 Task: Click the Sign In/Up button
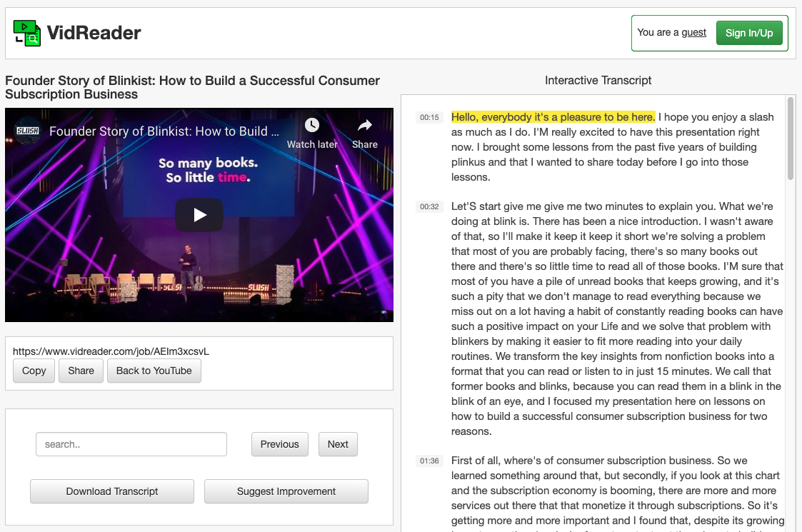click(x=749, y=34)
